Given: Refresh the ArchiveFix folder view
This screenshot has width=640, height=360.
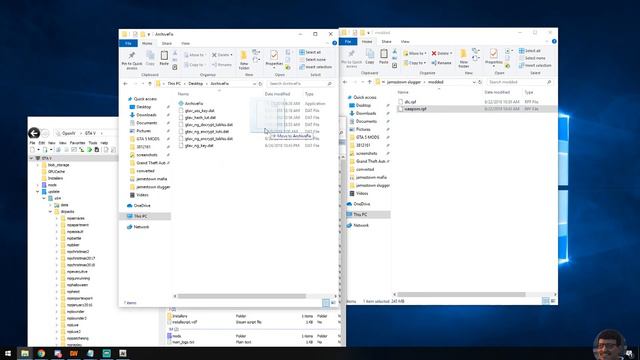Looking at the screenshot, I should (x=260, y=84).
